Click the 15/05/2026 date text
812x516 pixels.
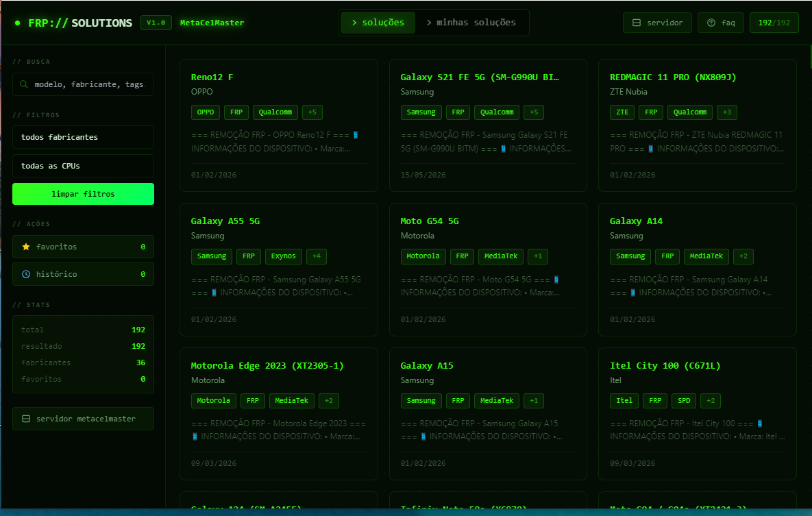click(x=423, y=175)
